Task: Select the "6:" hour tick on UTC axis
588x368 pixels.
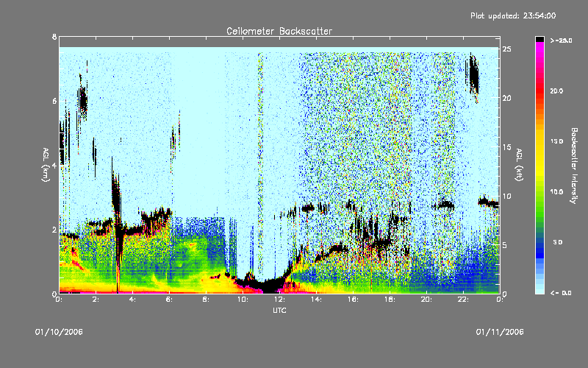Action: pos(170,300)
